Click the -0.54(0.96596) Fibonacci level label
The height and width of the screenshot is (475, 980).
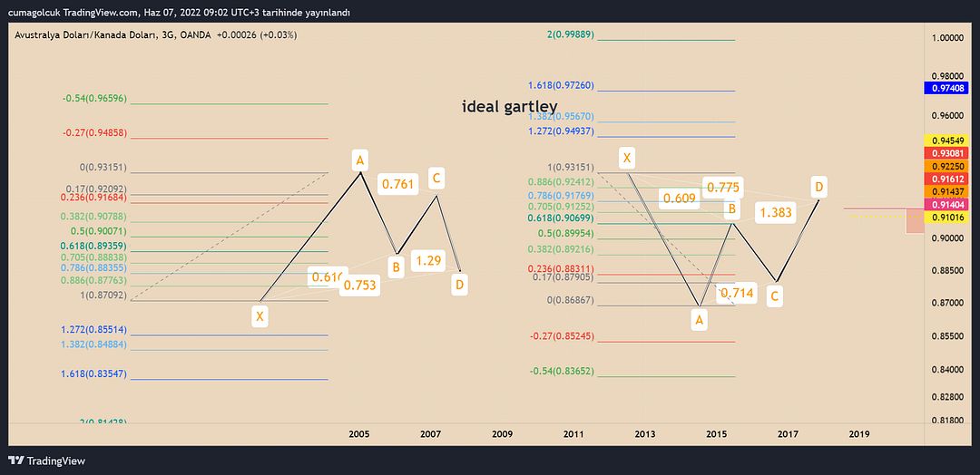pos(94,98)
